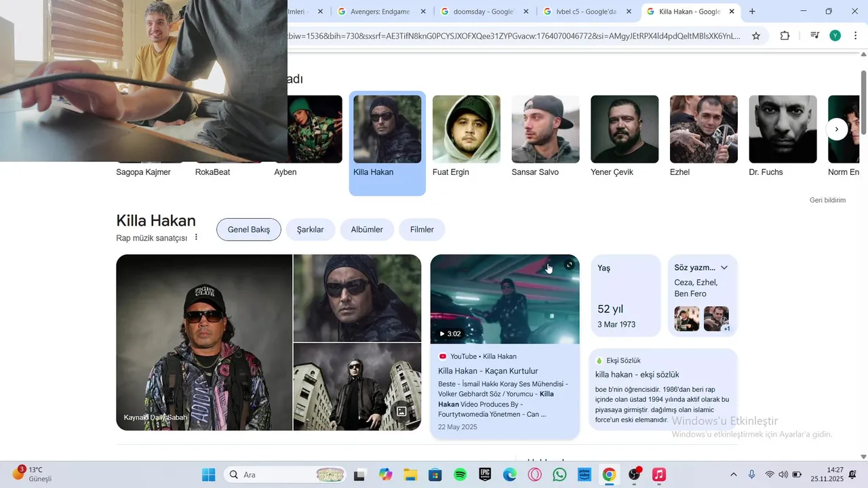
Task: Open Epic Games Launcher from the taskbar
Action: [485, 474]
